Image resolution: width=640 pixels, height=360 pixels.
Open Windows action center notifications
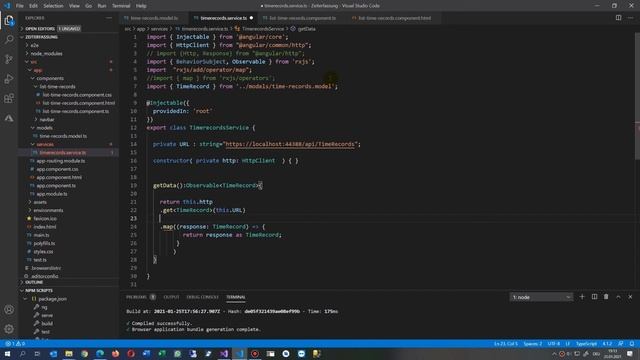[630, 353]
